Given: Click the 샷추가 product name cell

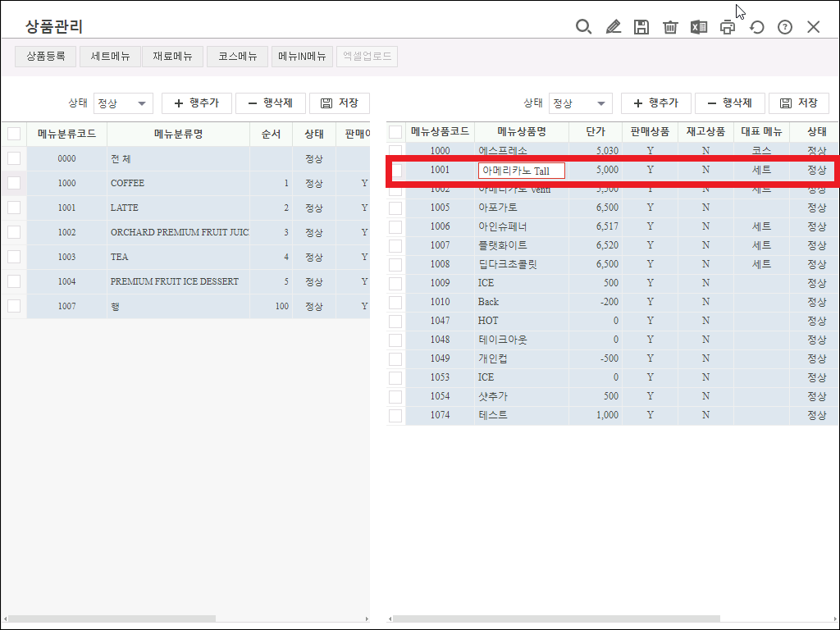Looking at the screenshot, I should coord(521,396).
